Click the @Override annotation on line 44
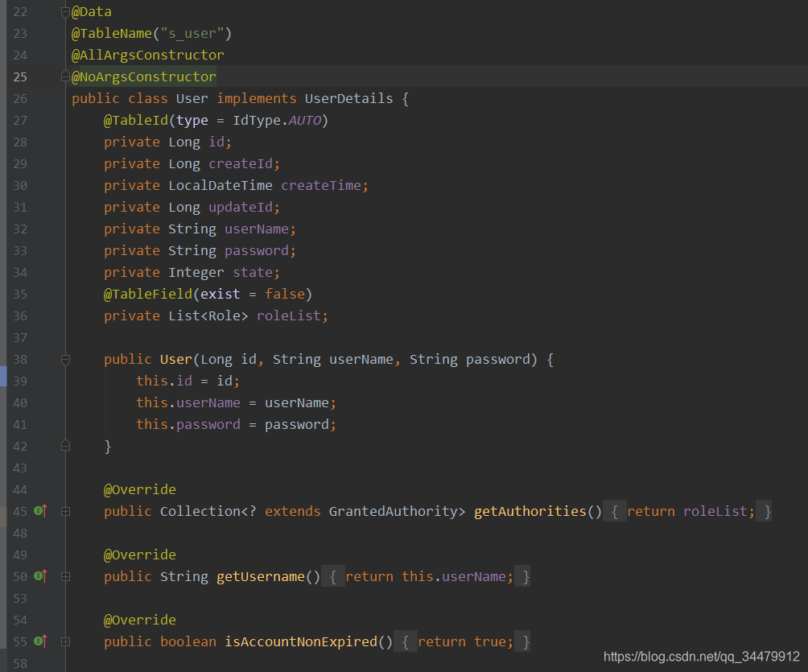808x672 pixels. coord(140,489)
